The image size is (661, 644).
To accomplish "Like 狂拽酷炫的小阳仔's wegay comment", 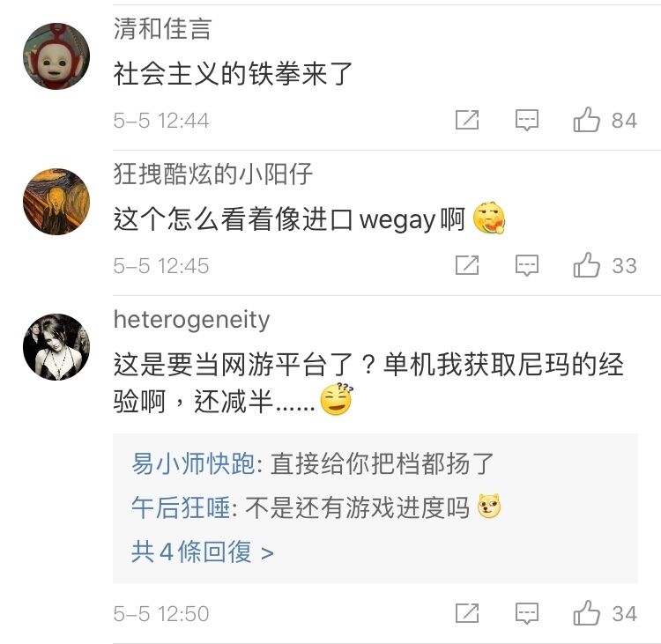I will (586, 265).
